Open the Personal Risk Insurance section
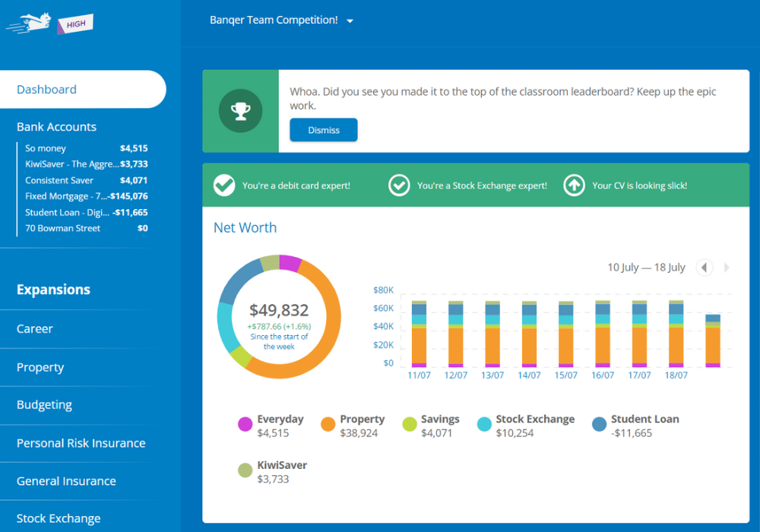This screenshot has height=532, width=760. 80,443
